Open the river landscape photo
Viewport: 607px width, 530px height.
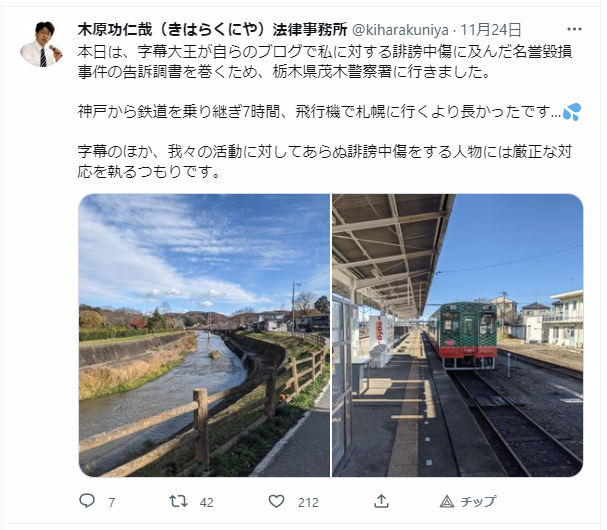(204, 335)
